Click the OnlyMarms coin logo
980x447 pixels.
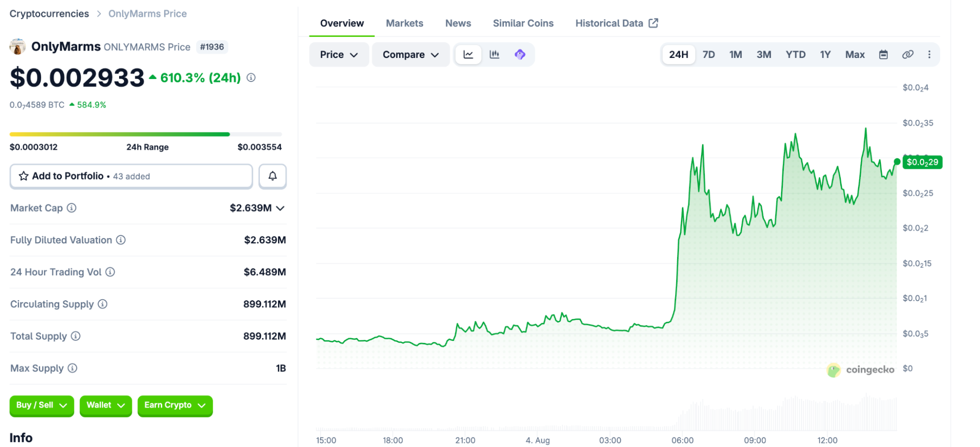pyautogui.click(x=18, y=47)
